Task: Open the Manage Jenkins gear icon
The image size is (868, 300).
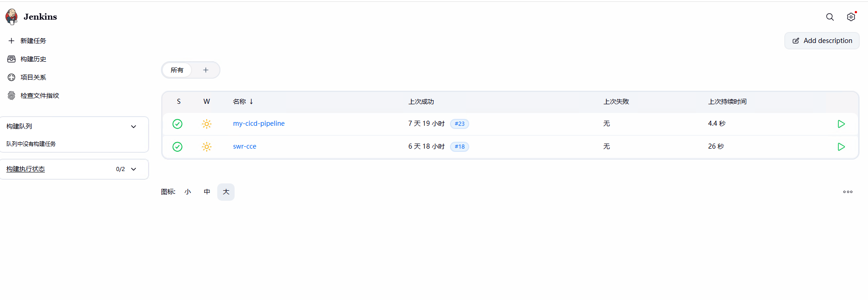Action: click(x=851, y=17)
